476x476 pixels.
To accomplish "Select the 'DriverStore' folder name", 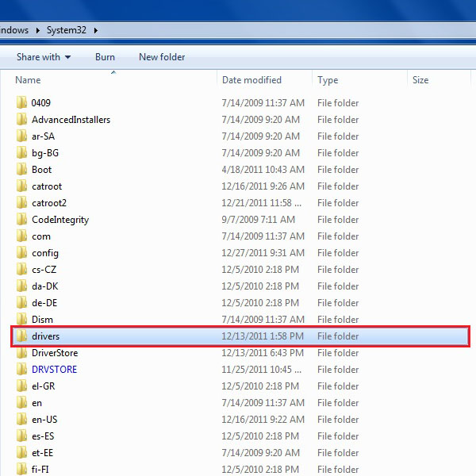I will [55, 353].
